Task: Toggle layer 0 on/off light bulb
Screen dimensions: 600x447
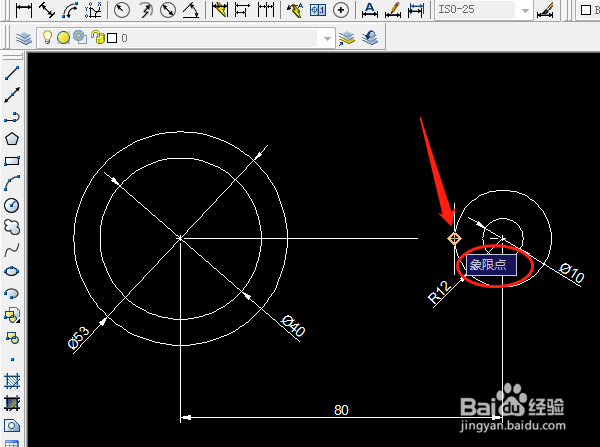Action: [x=47, y=37]
